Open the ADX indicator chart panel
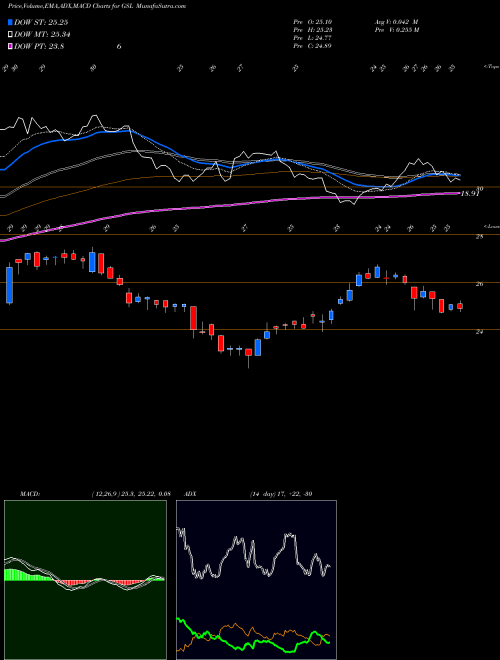 click(256, 580)
